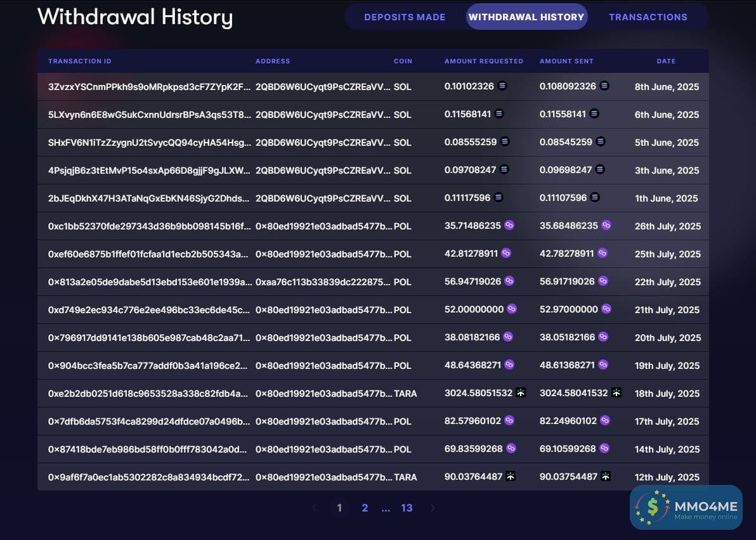The height and width of the screenshot is (540, 756).
Task: Click SOL coin icon beside 0.10102326
Action: pos(502,86)
